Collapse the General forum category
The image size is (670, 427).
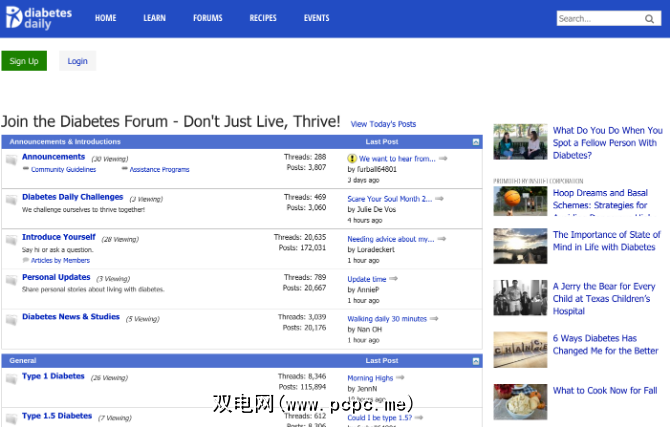[x=475, y=360]
